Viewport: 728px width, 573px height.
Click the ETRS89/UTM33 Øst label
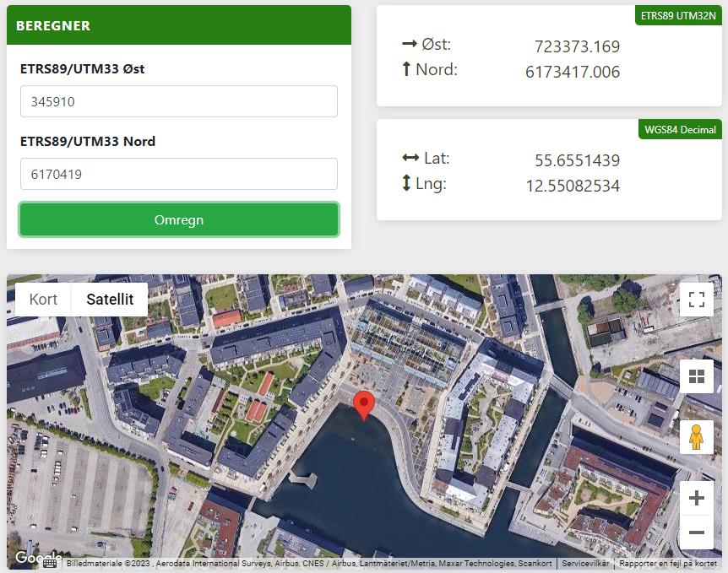(x=82, y=68)
